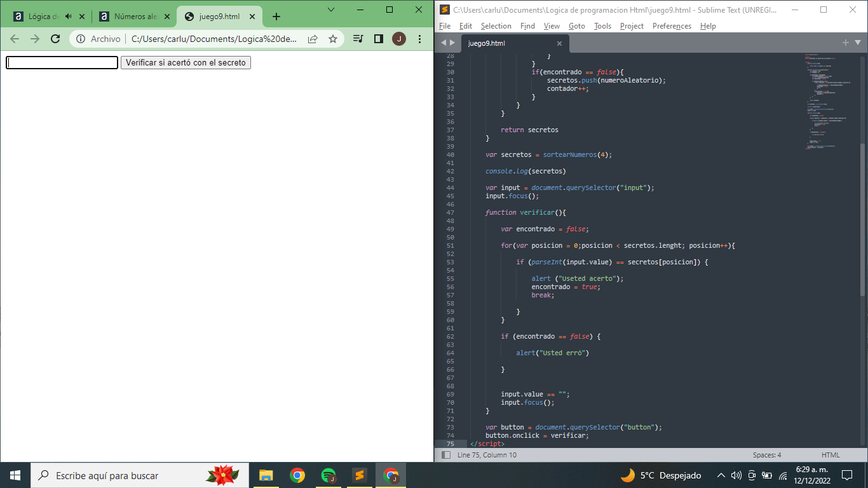Viewport: 868px width, 488px height.
Task: Click Sublime next tab arrow
Action: tap(452, 43)
